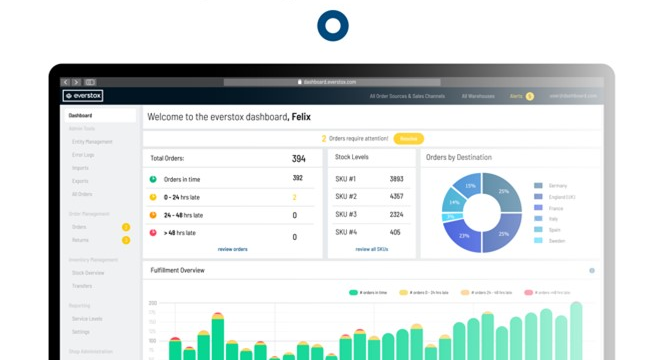
Task: Open Error Logs in sidebar
Action: click(x=83, y=155)
